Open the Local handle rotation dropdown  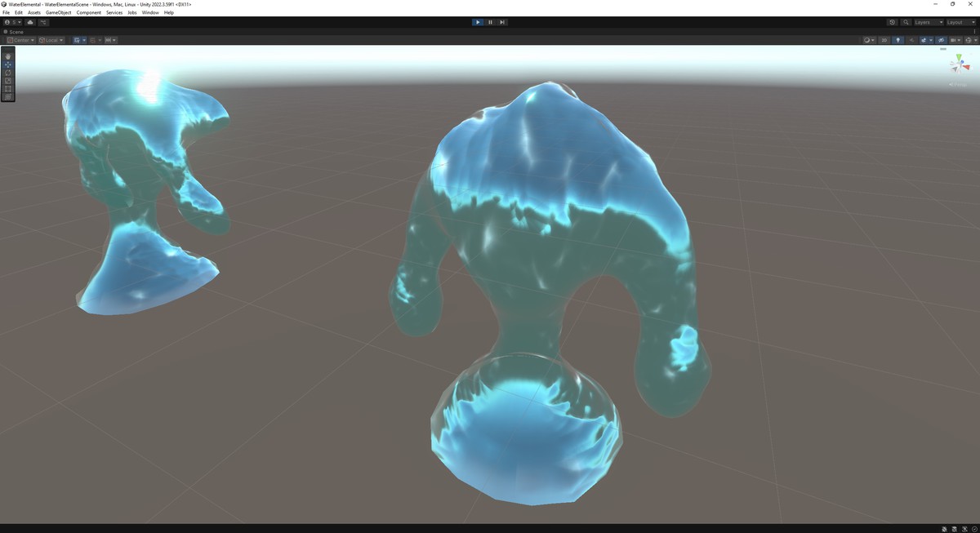51,40
